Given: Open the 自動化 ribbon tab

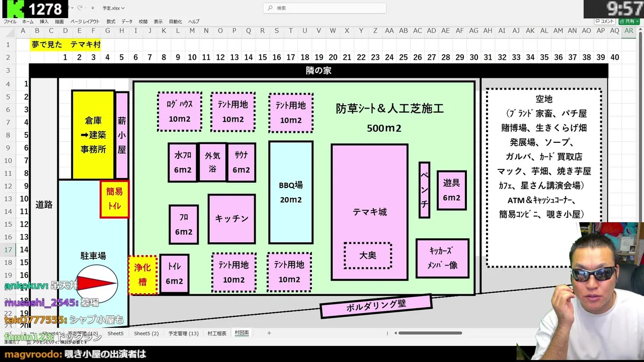Looking at the screenshot, I should click(x=176, y=22).
